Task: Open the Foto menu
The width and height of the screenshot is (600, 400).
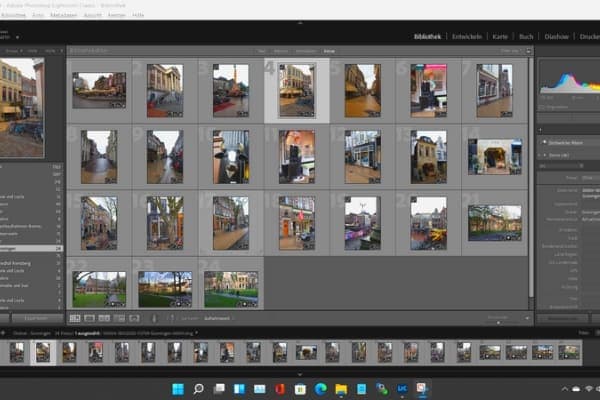Action: [38, 15]
